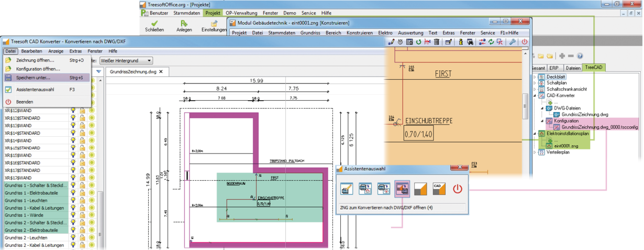Screen dimensions: 644x250
Task: Click the Schließen checkmark in TreesoftOffice toolbar
Action: 155,24
